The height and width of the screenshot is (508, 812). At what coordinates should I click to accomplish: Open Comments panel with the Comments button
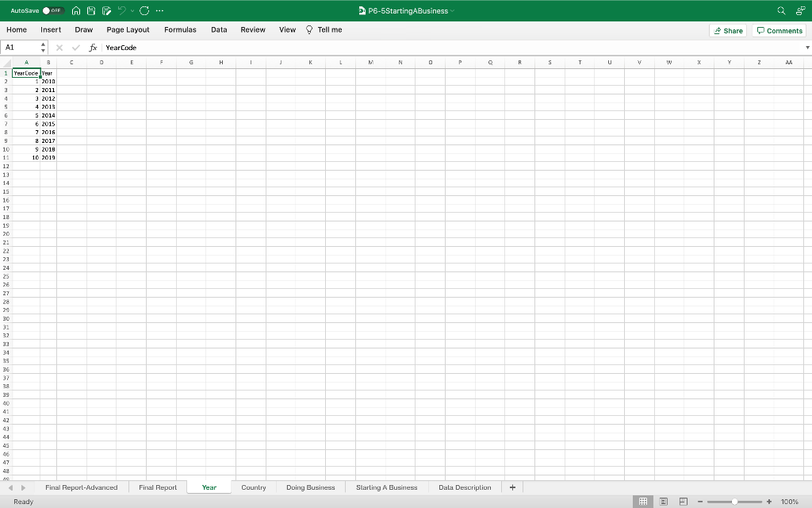[x=778, y=30]
